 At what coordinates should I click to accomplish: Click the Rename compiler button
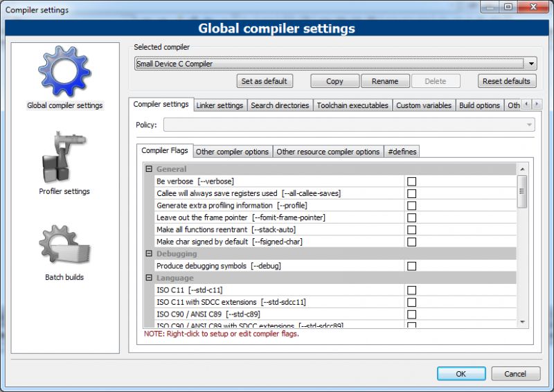(385, 81)
